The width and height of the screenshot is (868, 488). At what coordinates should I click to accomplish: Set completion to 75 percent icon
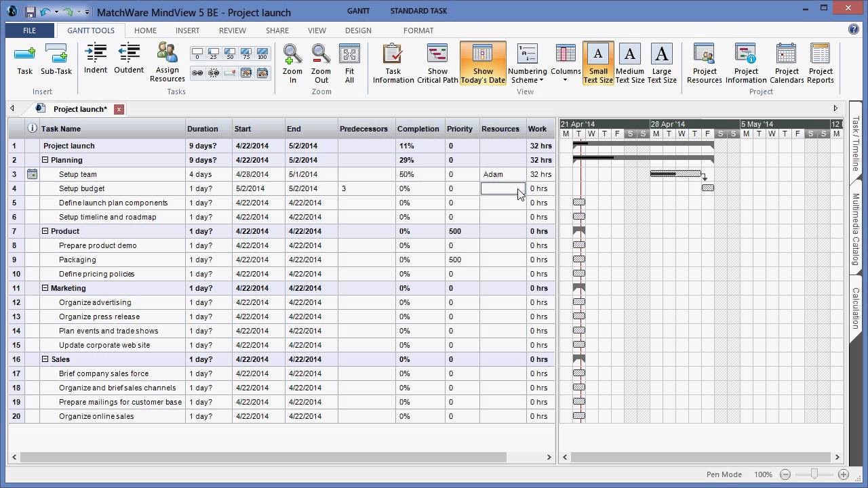[x=246, y=54]
